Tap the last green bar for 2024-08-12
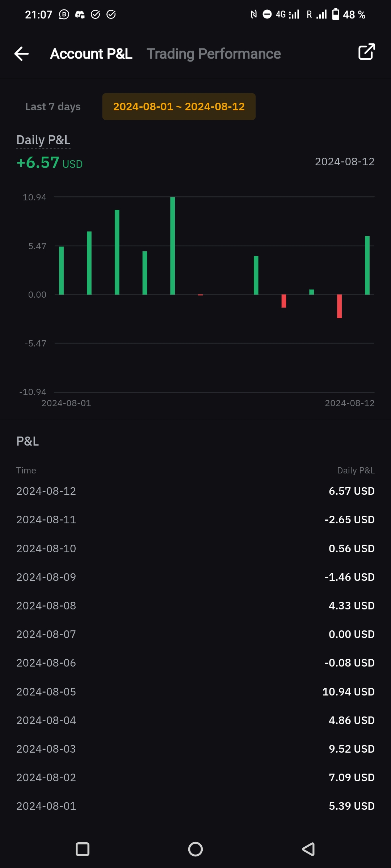 click(367, 265)
